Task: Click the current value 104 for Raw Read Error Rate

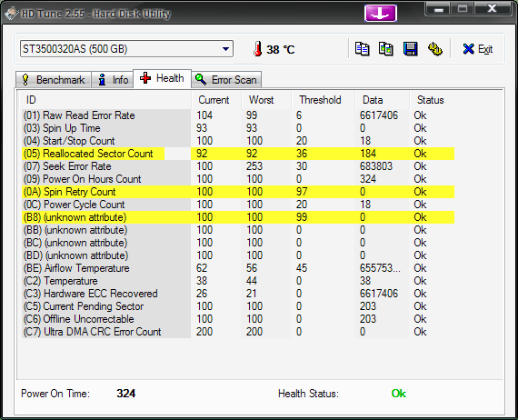Action: click(204, 115)
